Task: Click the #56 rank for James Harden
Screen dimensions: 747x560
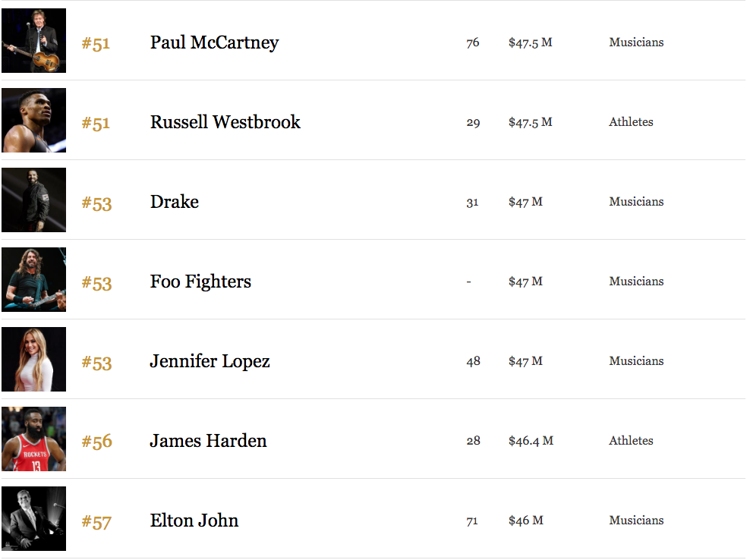Action: click(x=96, y=442)
